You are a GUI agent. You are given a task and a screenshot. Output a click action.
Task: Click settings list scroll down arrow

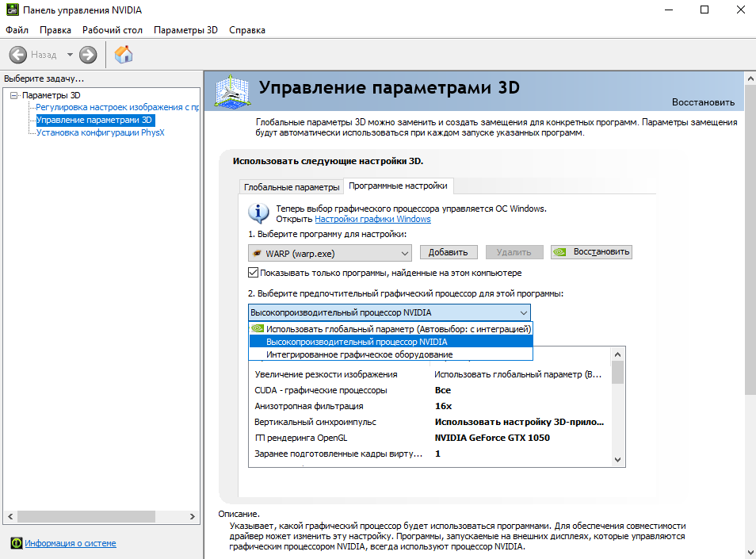coord(617,460)
